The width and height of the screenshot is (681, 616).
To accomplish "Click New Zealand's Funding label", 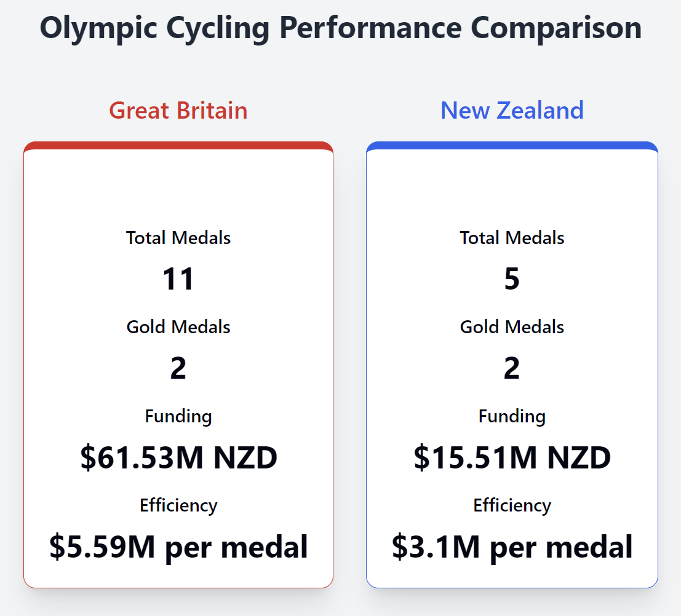I will click(512, 416).
